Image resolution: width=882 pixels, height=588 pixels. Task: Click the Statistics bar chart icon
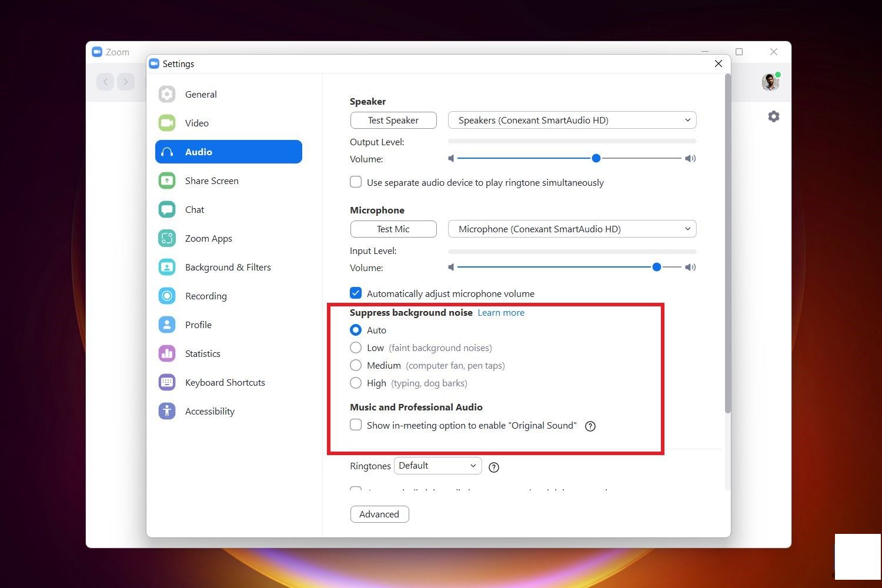167,353
